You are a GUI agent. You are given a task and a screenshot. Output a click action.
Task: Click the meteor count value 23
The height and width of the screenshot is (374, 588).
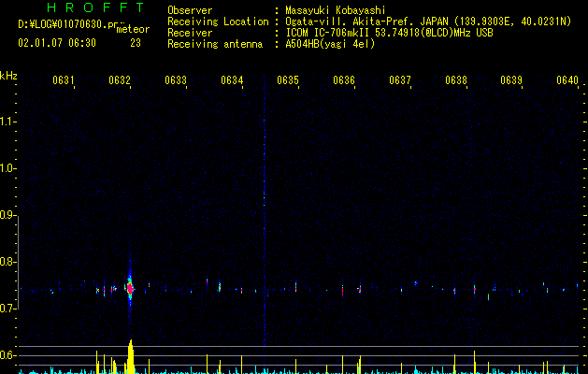(x=136, y=43)
